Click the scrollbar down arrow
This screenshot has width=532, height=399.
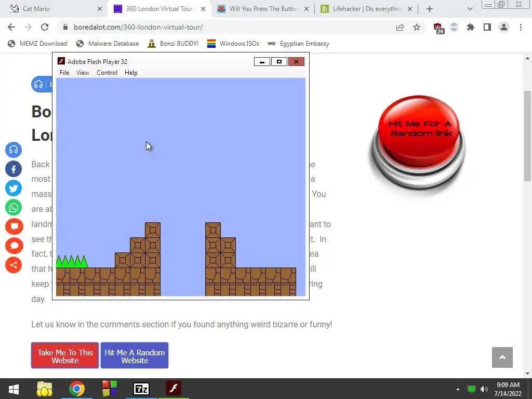pos(527,374)
